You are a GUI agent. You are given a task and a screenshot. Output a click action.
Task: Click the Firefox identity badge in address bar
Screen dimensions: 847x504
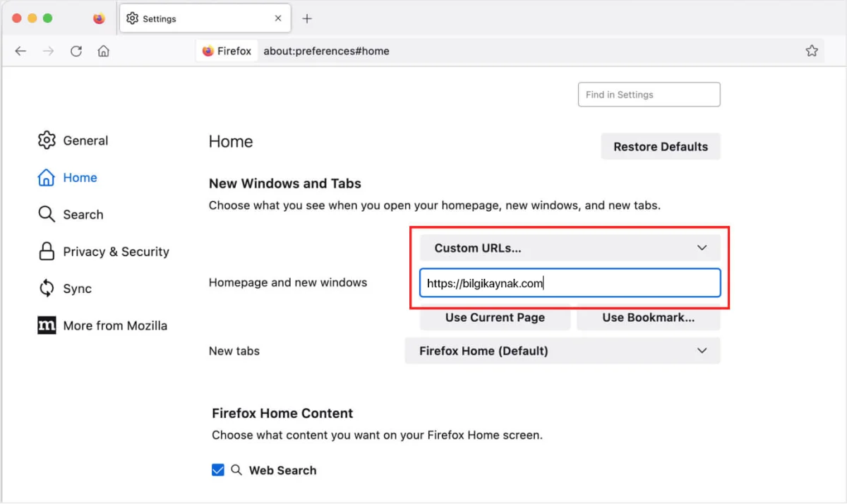click(227, 51)
